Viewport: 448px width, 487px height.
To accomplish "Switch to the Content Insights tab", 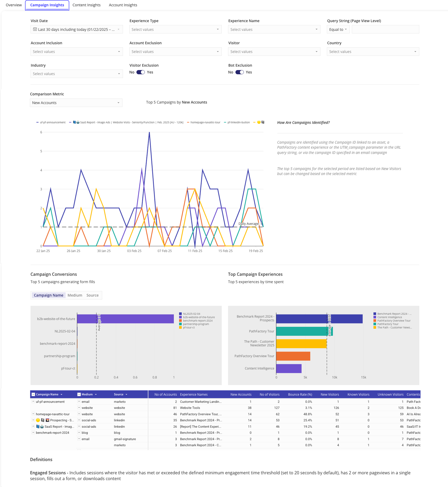I will click(86, 5).
